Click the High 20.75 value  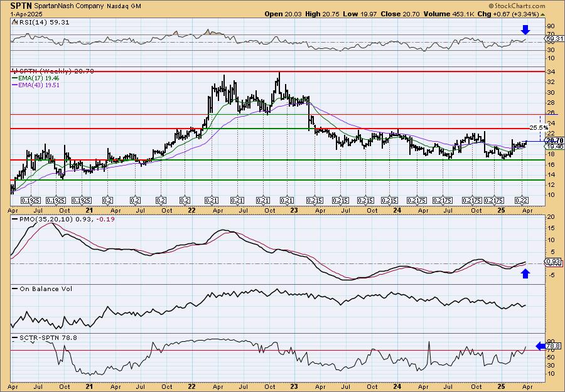click(322, 14)
